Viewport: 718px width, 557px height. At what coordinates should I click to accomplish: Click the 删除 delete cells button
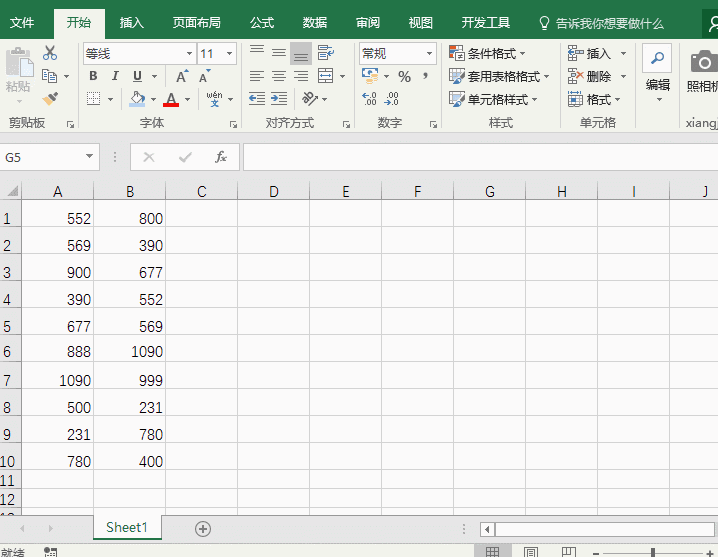point(590,76)
